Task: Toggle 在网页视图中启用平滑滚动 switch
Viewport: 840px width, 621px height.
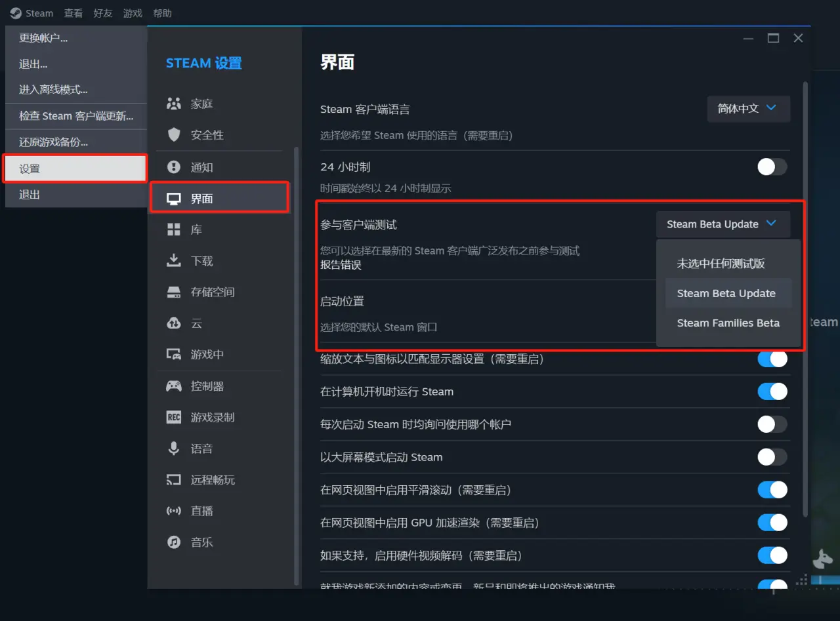Action: coord(772,490)
